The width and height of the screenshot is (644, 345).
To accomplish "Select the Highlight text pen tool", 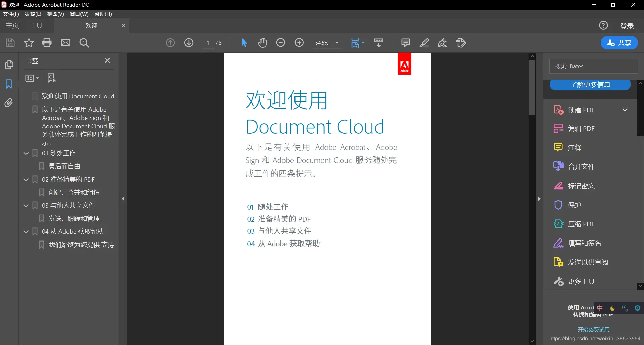I will [424, 43].
